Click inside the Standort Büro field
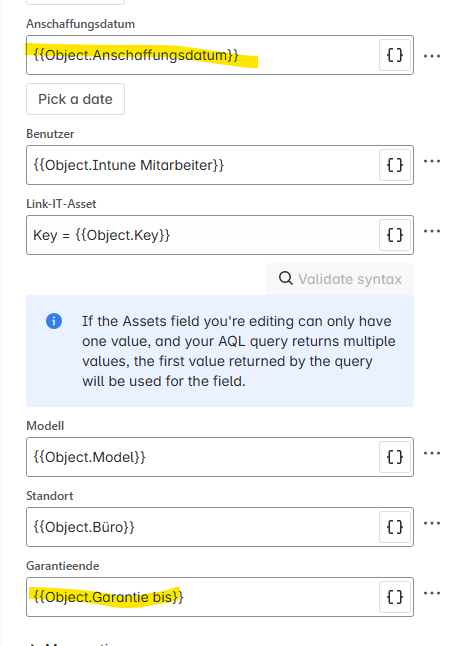The width and height of the screenshot is (456, 646). [202, 527]
